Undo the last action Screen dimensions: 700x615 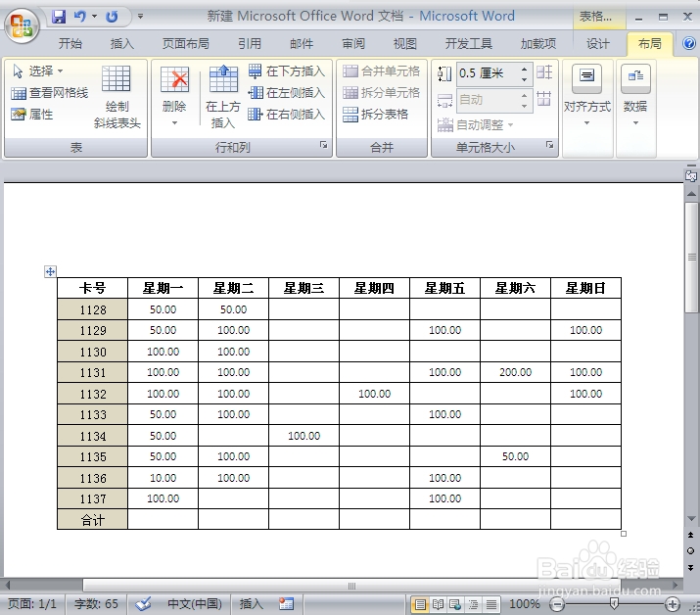point(80,17)
